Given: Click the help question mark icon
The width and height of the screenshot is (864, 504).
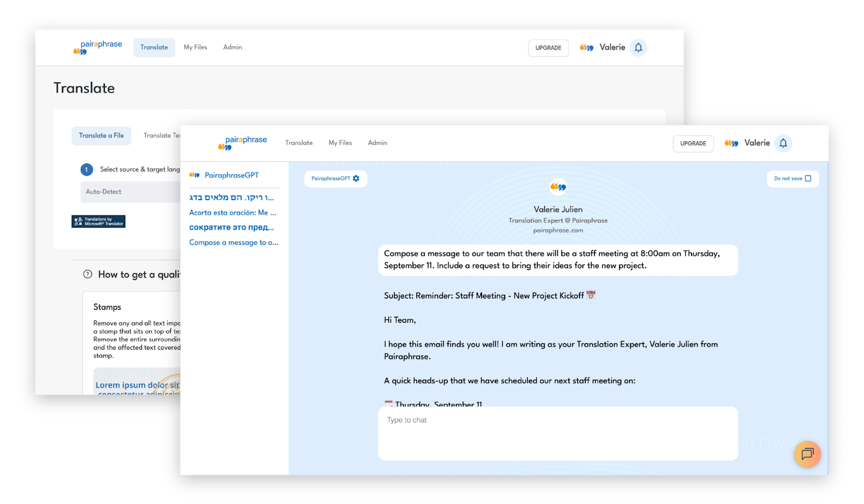Looking at the screenshot, I should pyautogui.click(x=87, y=274).
